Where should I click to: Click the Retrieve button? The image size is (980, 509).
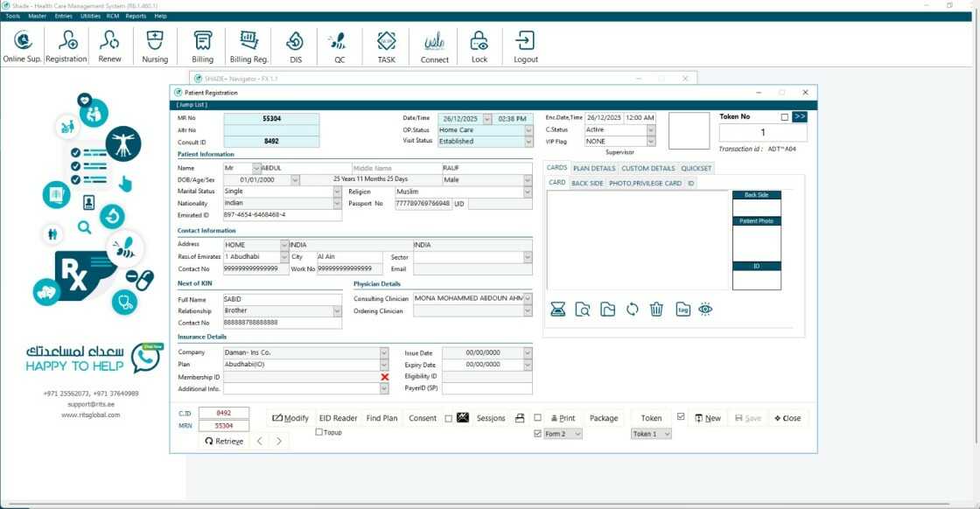coord(224,441)
